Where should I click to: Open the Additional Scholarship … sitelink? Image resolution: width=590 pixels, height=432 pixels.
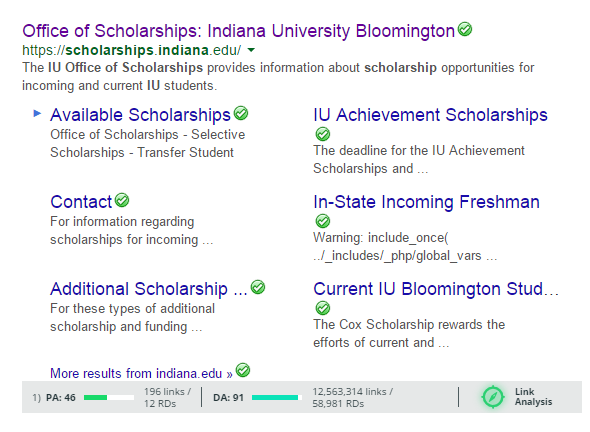(x=149, y=289)
